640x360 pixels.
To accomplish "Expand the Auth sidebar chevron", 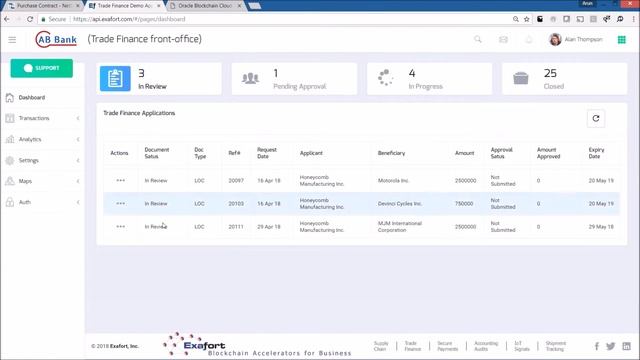I will click(78, 202).
